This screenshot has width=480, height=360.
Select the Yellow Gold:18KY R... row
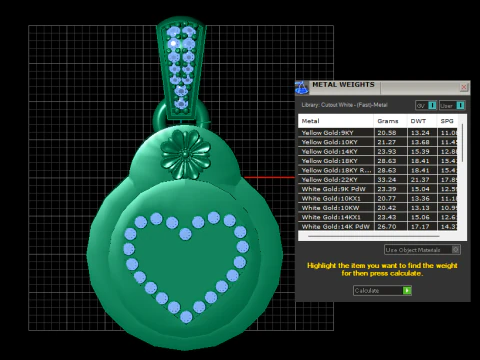point(378,170)
